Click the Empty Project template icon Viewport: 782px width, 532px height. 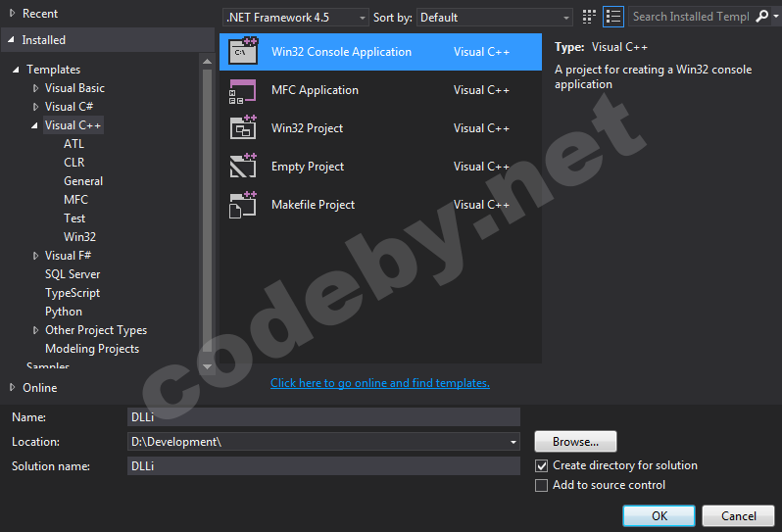(x=243, y=166)
